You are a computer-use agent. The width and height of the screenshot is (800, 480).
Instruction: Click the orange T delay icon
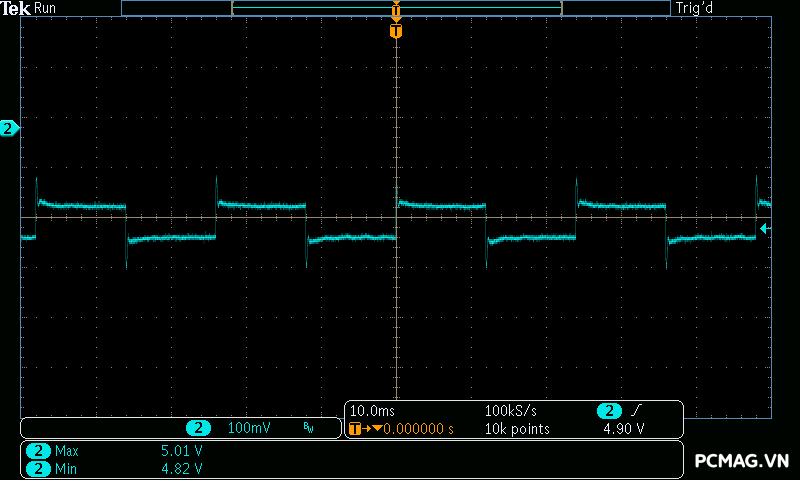click(356, 429)
